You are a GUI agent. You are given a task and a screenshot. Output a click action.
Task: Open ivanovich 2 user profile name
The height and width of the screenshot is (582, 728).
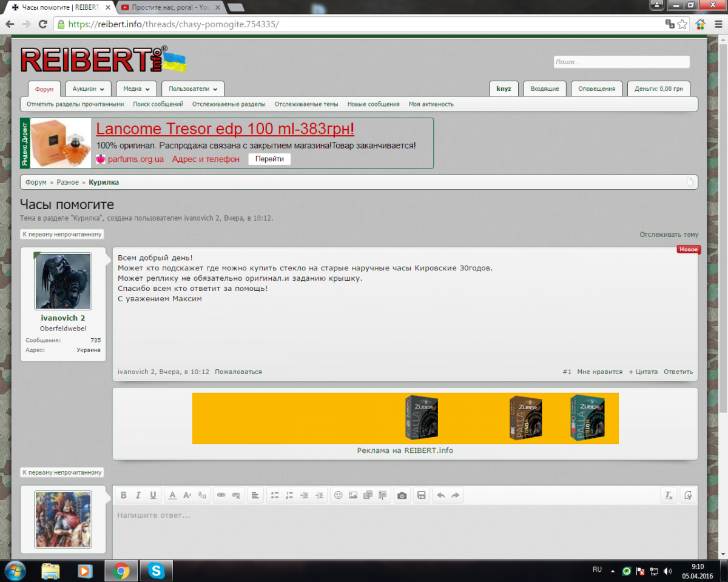[x=63, y=318]
